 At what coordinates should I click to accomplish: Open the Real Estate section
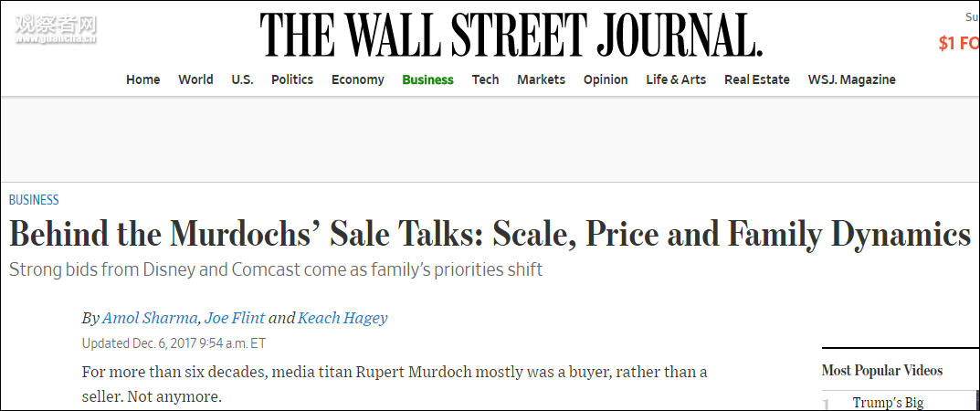point(756,79)
